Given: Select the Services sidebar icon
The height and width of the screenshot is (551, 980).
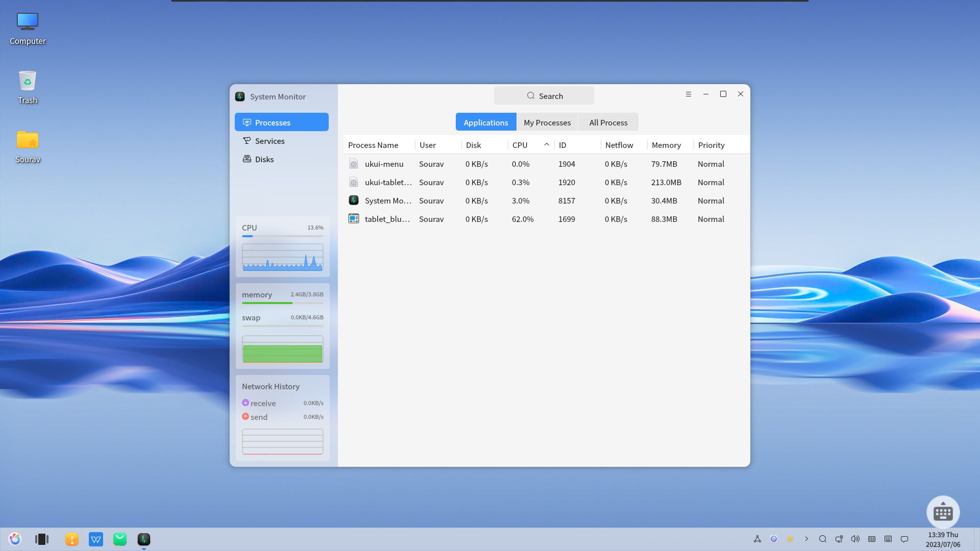Looking at the screenshot, I should click(x=247, y=141).
